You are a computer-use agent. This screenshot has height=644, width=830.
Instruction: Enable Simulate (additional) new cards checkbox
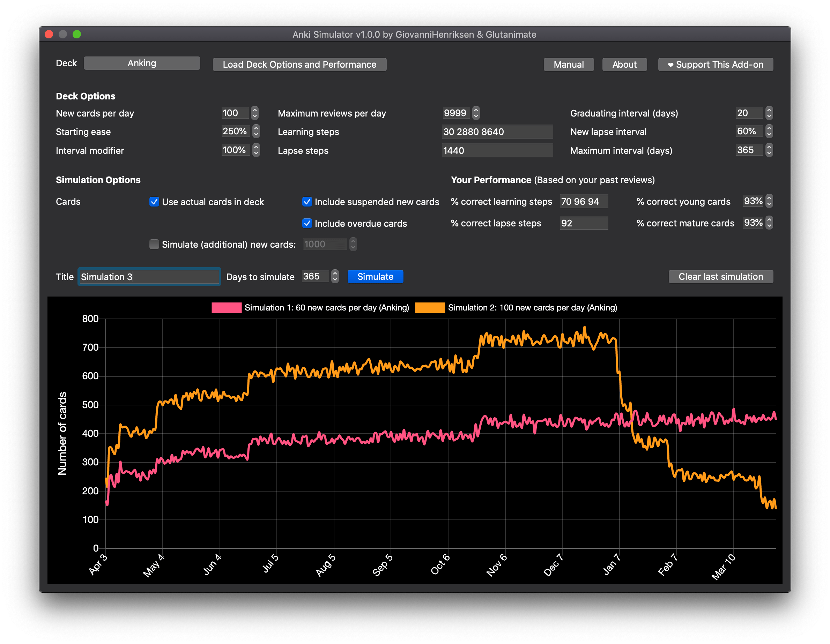154,244
